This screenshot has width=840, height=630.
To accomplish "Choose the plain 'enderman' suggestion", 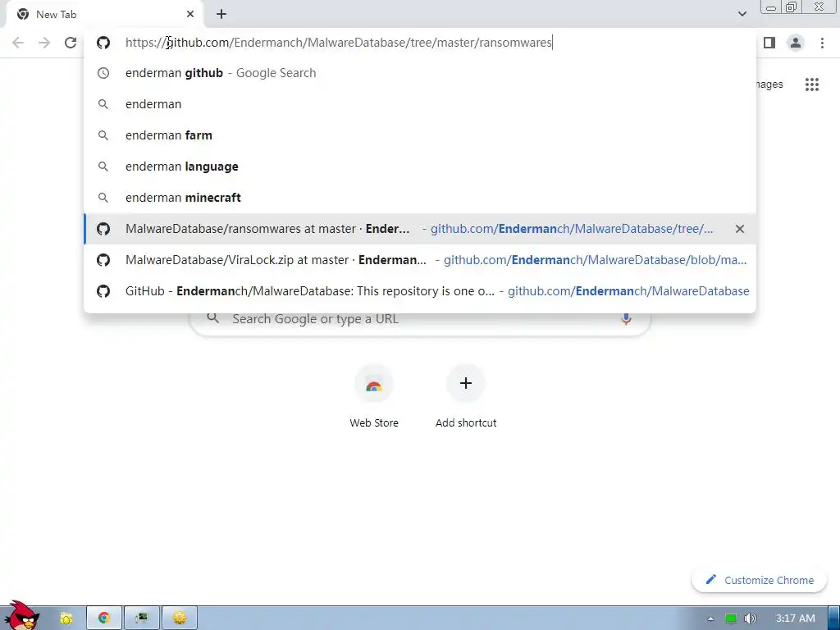I will pos(420,104).
